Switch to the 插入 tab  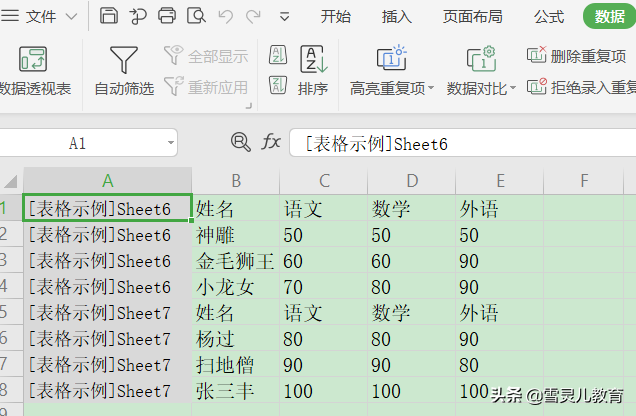396,17
